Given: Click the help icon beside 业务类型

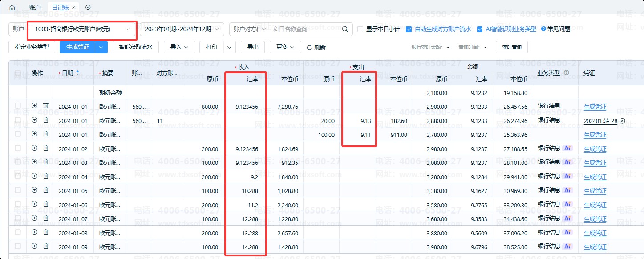Looking at the screenshot, I should click(x=567, y=73).
